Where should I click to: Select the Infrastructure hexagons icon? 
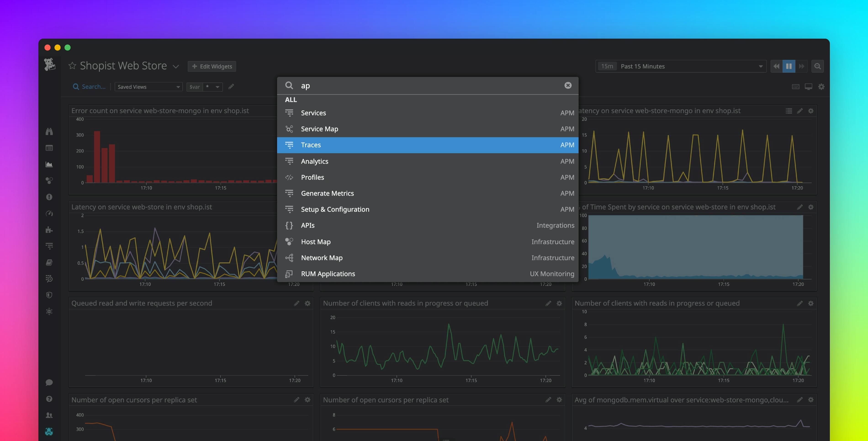click(x=49, y=180)
